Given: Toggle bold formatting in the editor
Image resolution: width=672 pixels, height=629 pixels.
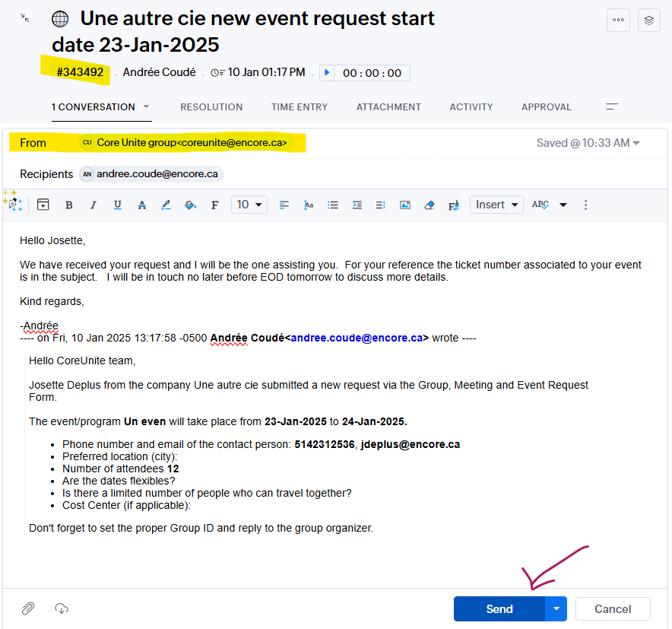Looking at the screenshot, I should pyautogui.click(x=69, y=205).
